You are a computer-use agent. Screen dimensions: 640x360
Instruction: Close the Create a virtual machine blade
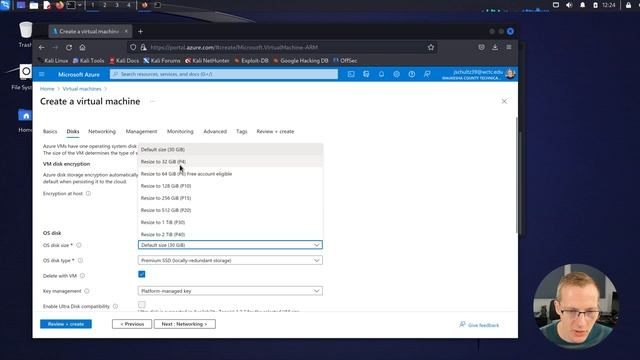504,101
